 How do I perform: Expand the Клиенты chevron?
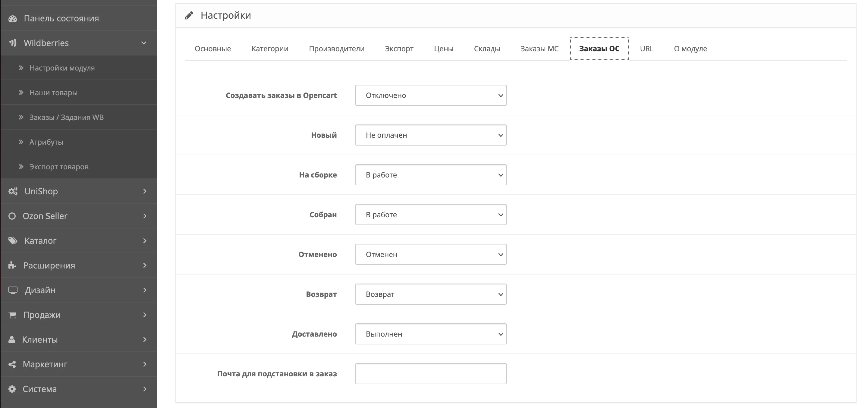145,340
